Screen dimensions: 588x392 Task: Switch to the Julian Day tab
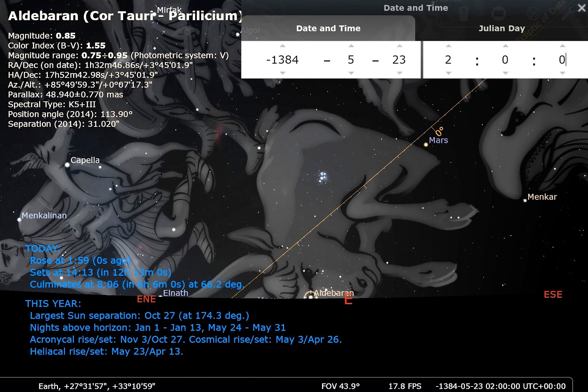coord(502,28)
